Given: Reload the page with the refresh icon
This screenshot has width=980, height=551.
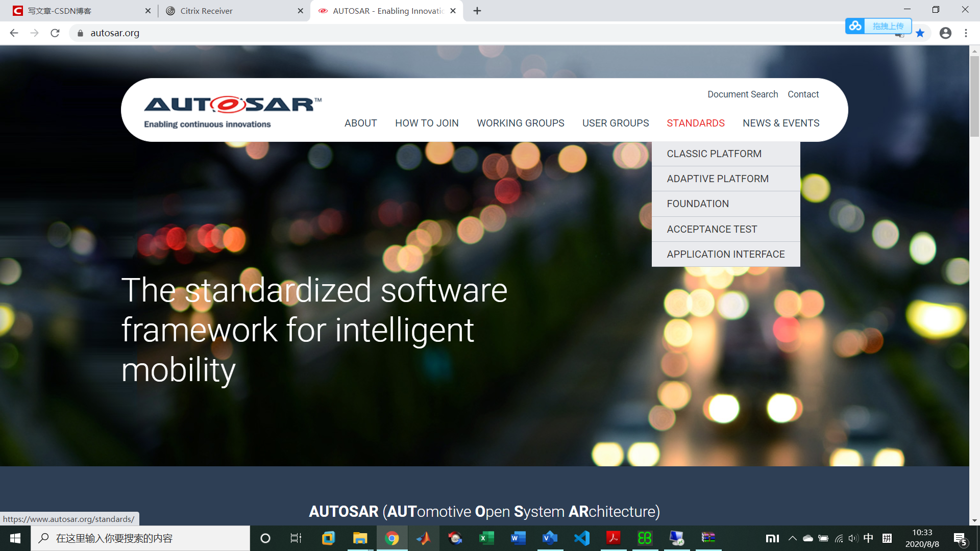Looking at the screenshot, I should click(x=55, y=33).
